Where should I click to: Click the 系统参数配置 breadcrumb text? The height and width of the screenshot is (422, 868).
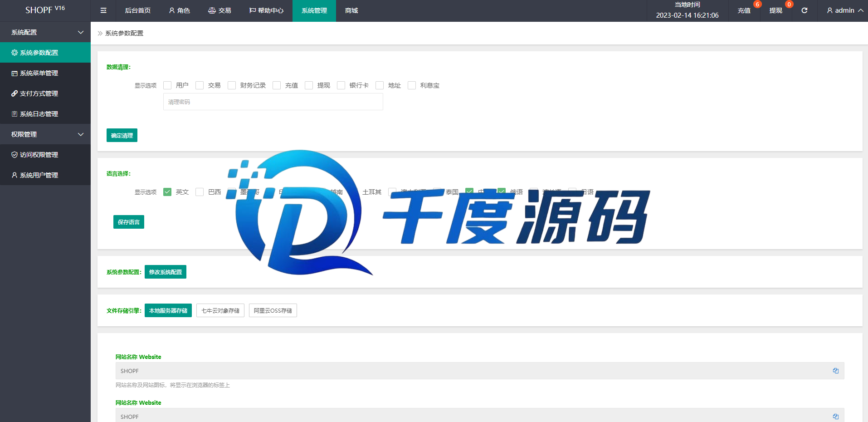(x=124, y=33)
